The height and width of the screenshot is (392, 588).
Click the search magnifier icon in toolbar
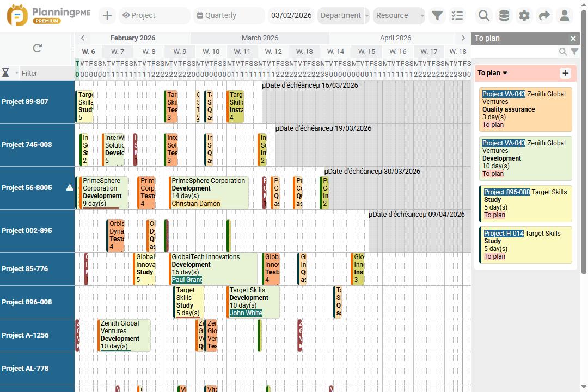pyautogui.click(x=484, y=15)
